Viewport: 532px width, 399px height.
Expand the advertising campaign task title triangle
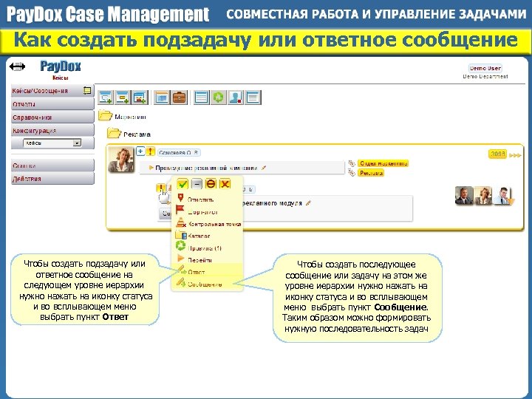(x=151, y=168)
